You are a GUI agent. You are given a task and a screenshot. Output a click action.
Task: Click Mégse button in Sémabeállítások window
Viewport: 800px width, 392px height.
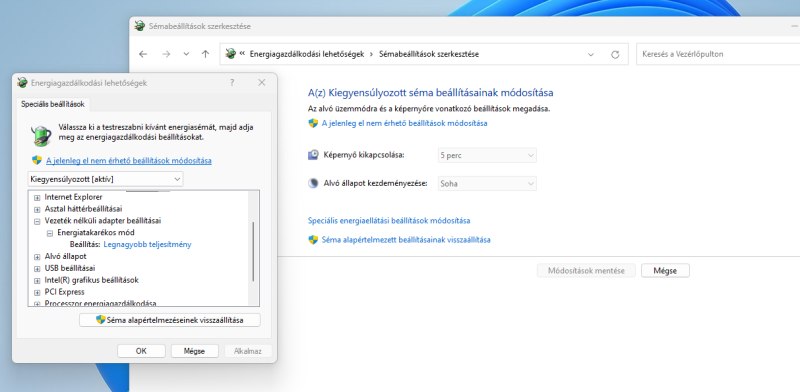[665, 271]
